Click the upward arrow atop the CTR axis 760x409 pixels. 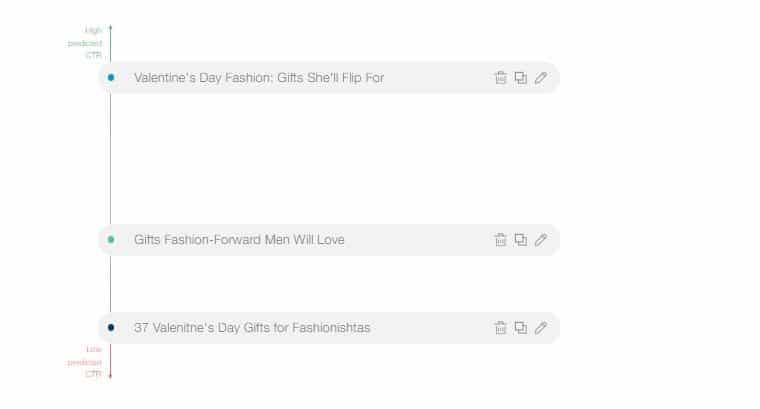pos(111,27)
